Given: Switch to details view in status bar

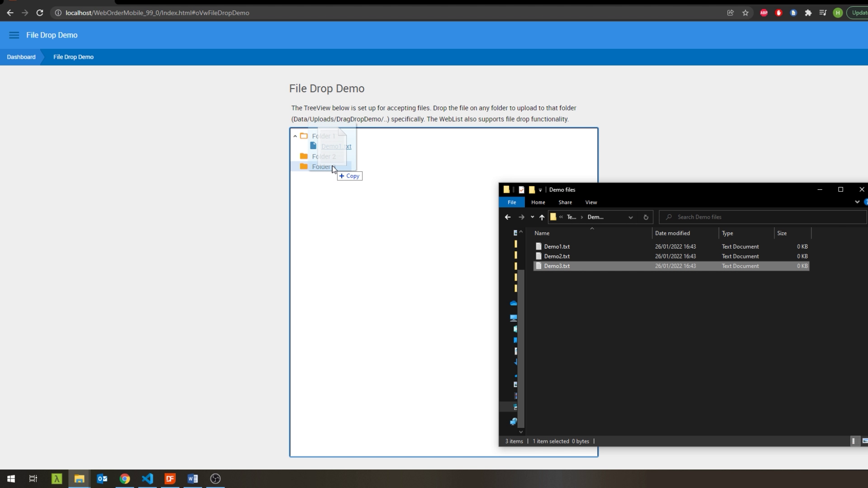Looking at the screenshot, I should 854,441.
